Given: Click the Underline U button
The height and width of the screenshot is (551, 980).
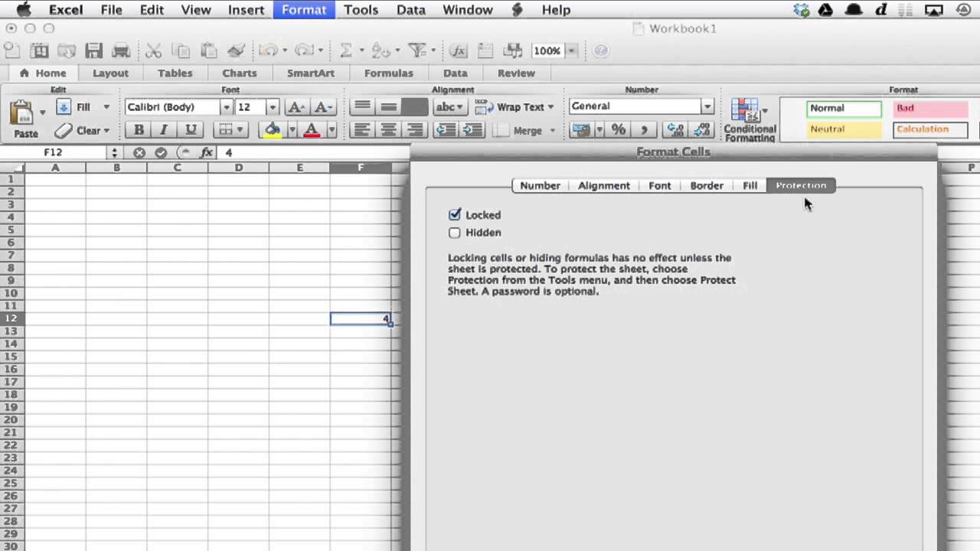Looking at the screenshot, I should [191, 130].
